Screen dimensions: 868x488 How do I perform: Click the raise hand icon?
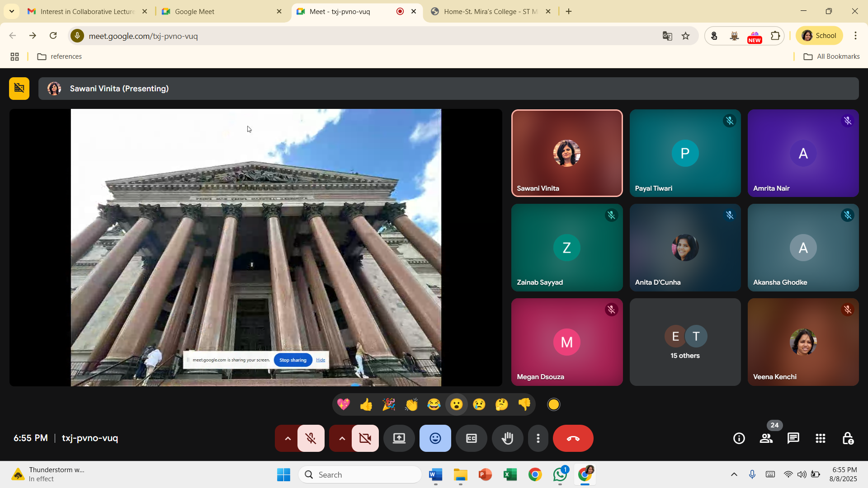click(x=507, y=438)
